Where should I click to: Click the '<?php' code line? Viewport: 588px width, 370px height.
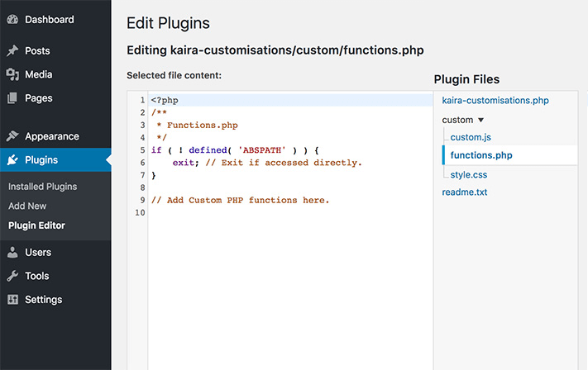point(165,101)
